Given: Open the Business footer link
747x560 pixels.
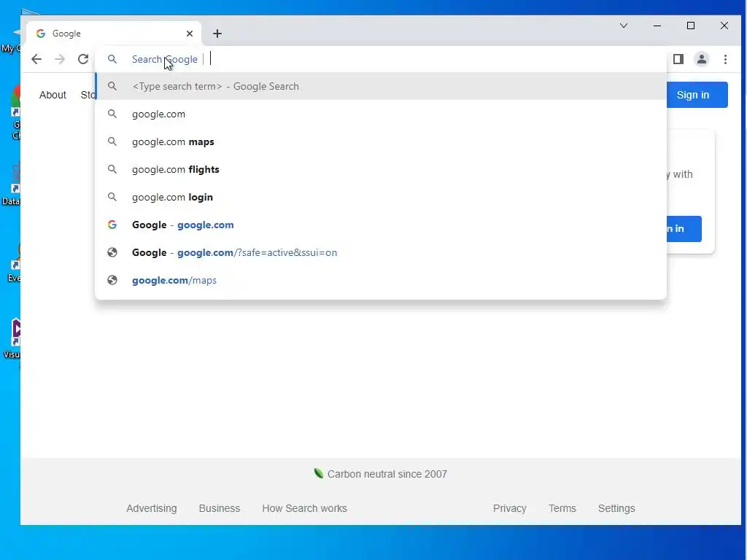Looking at the screenshot, I should click(x=219, y=508).
